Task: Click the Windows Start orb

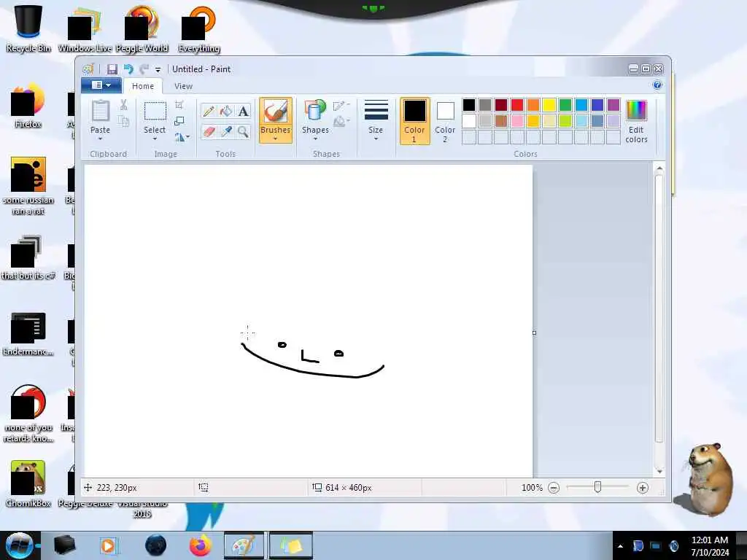Action: pyautogui.click(x=19, y=545)
